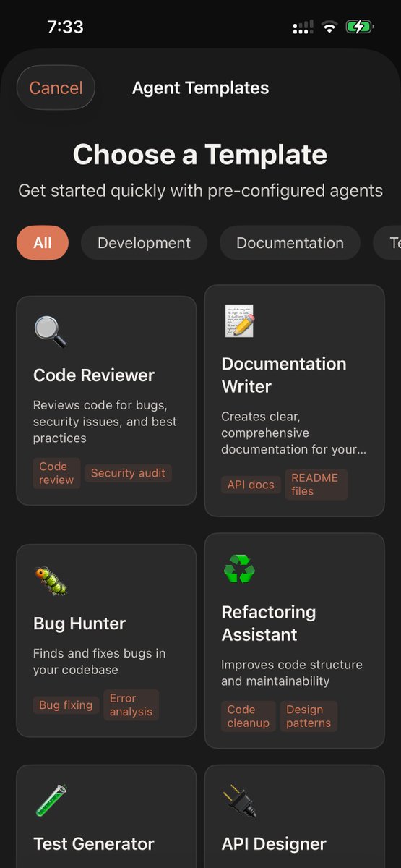This screenshot has height=868, width=401.
Task: Tap the 'Finds and fixes bugs' description
Action: pyautogui.click(x=100, y=661)
